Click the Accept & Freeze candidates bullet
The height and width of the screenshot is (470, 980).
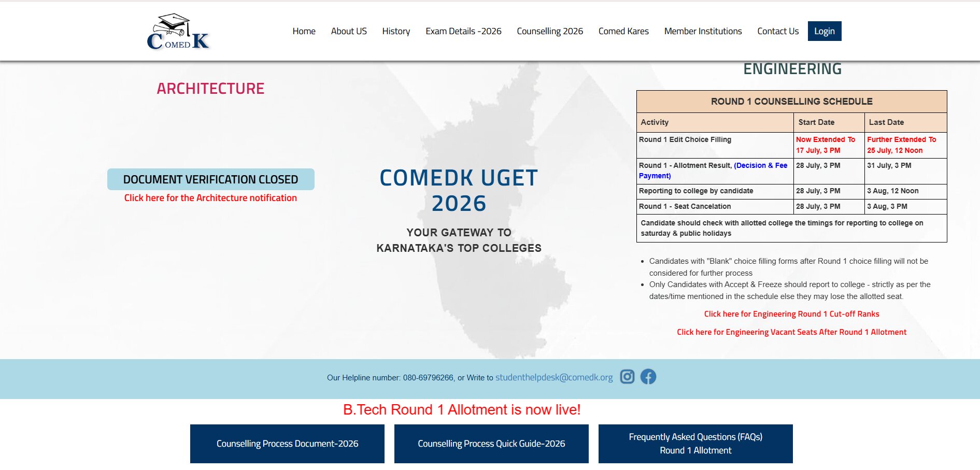point(789,290)
